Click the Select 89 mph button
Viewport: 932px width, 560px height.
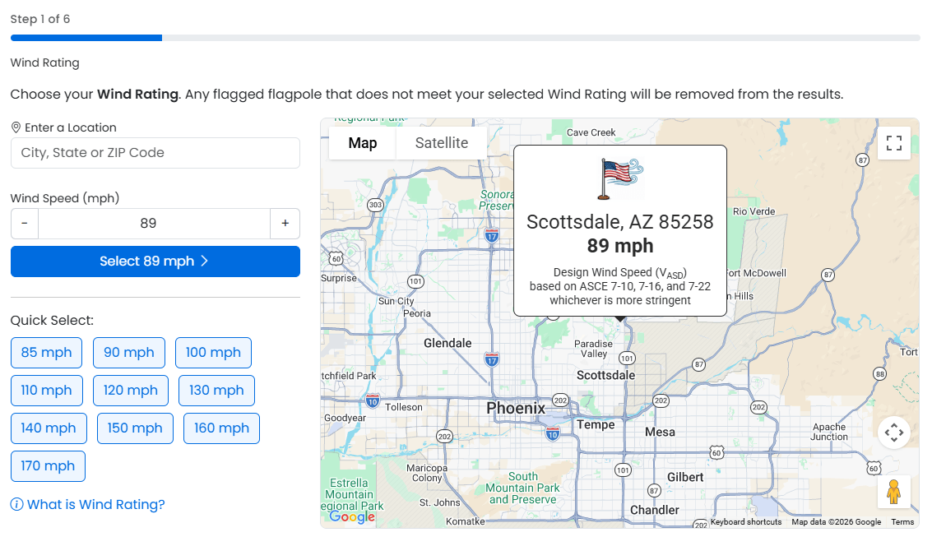point(155,261)
